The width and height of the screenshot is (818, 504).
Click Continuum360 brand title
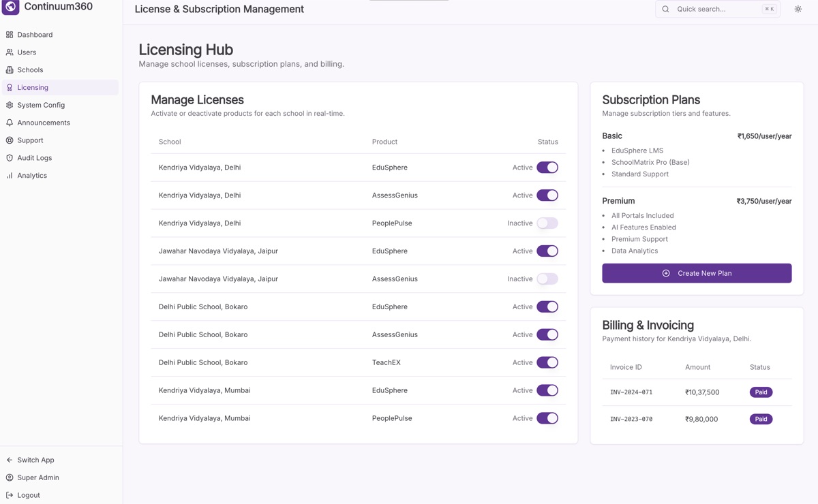(59, 7)
